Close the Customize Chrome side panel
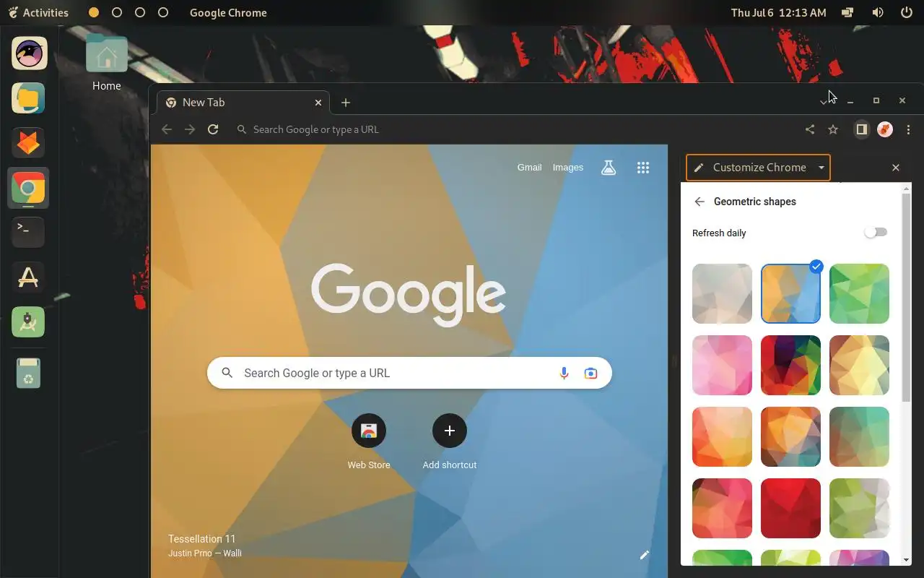This screenshot has width=924, height=578. 896,168
